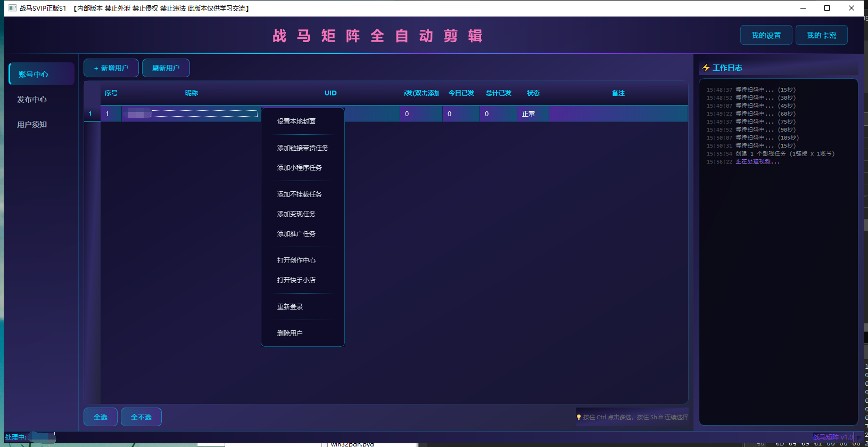The height and width of the screenshot is (447, 868).
Task: Open 打开创作中心 from context menu
Action: [296, 261]
